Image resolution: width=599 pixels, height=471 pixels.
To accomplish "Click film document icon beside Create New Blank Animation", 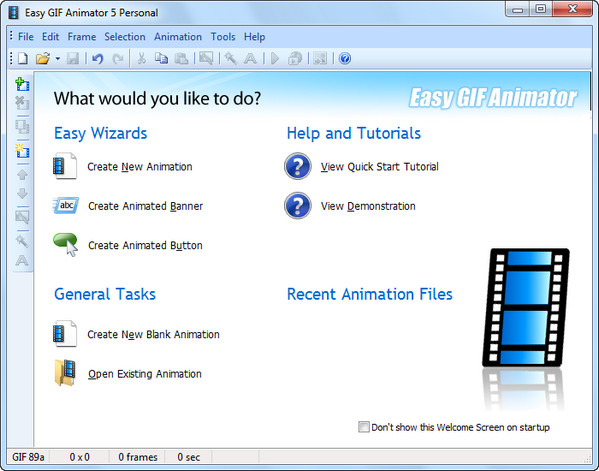I will coord(65,333).
